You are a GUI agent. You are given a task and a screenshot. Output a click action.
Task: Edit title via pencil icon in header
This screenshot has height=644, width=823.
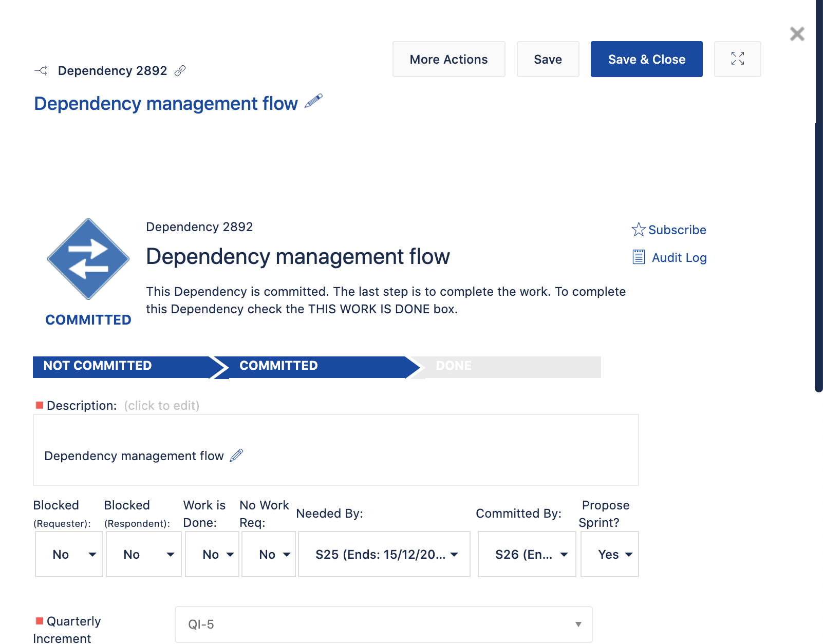coord(313,101)
